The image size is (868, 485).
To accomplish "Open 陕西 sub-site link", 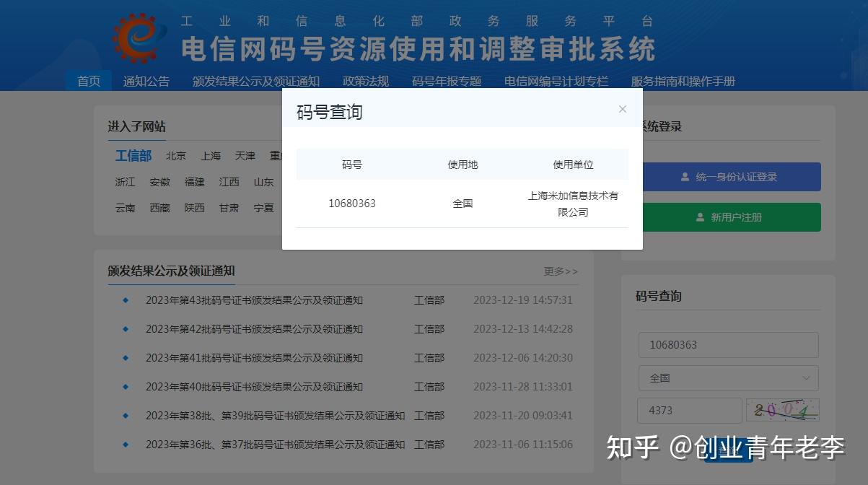I will click(194, 208).
